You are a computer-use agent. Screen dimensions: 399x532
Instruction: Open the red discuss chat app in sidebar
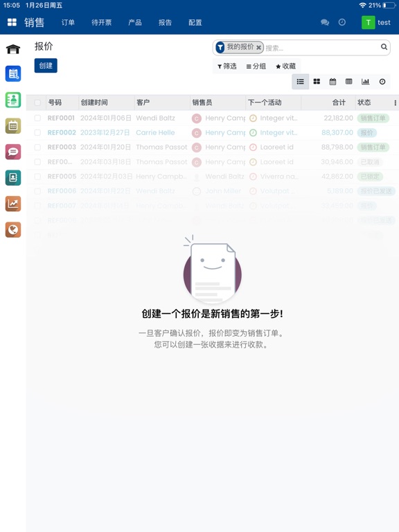[13, 152]
